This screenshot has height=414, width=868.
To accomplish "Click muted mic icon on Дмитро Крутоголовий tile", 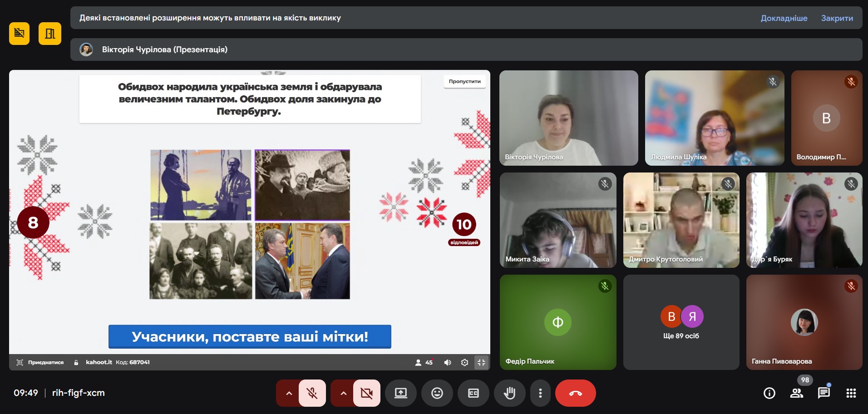I will click(728, 184).
